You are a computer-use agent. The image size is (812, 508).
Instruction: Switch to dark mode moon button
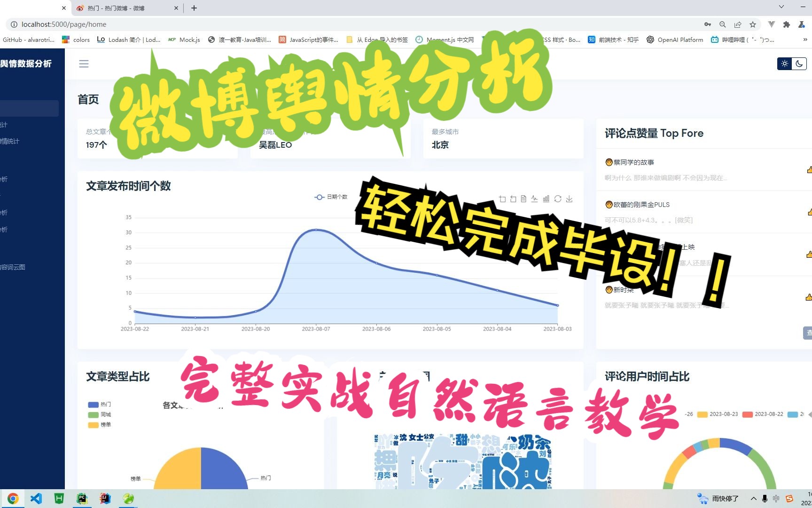pos(799,63)
